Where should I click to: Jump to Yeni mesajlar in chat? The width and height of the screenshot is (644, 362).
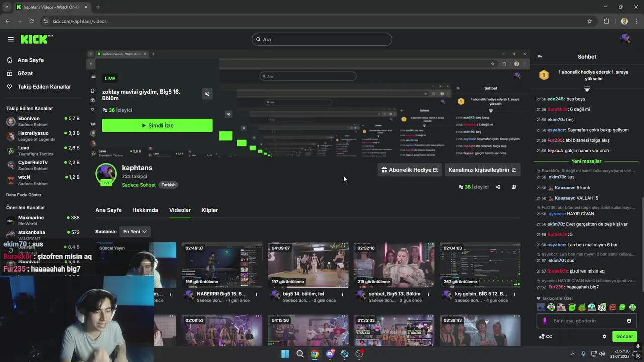(586, 161)
